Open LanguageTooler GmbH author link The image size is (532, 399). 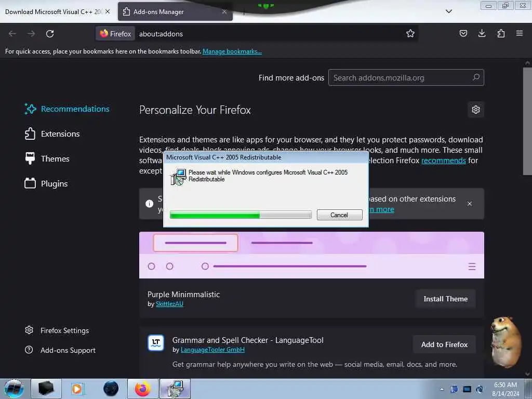(212, 350)
